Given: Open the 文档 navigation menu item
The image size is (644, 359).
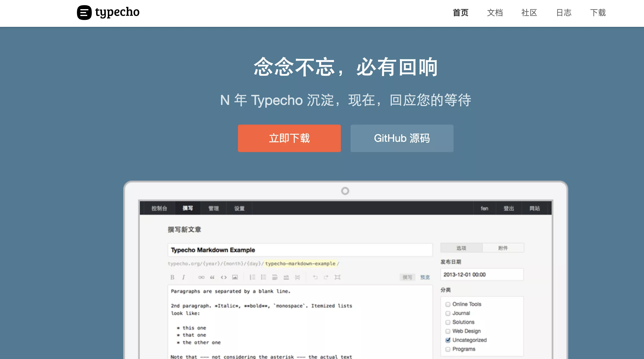Looking at the screenshot, I should 495,13.
